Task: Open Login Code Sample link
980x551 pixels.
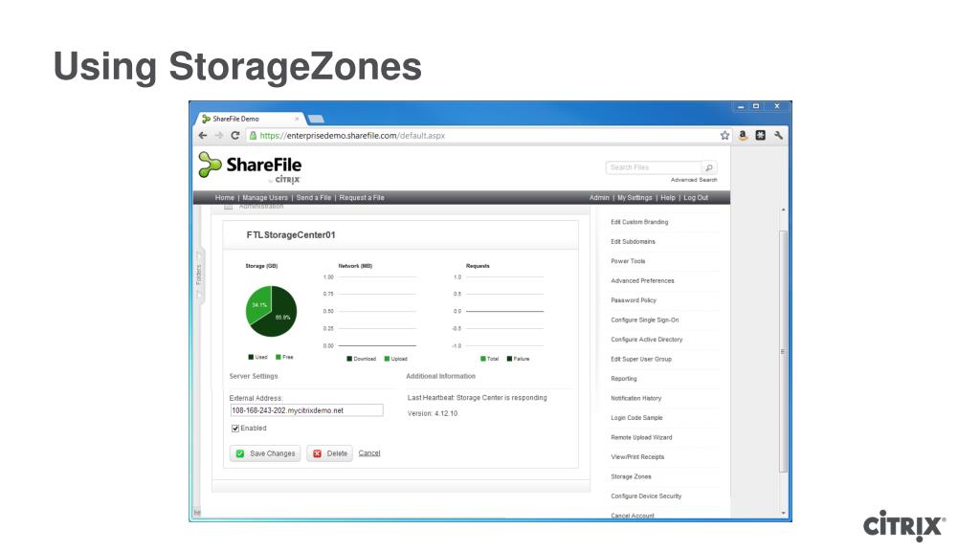Action: [x=636, y=417]
